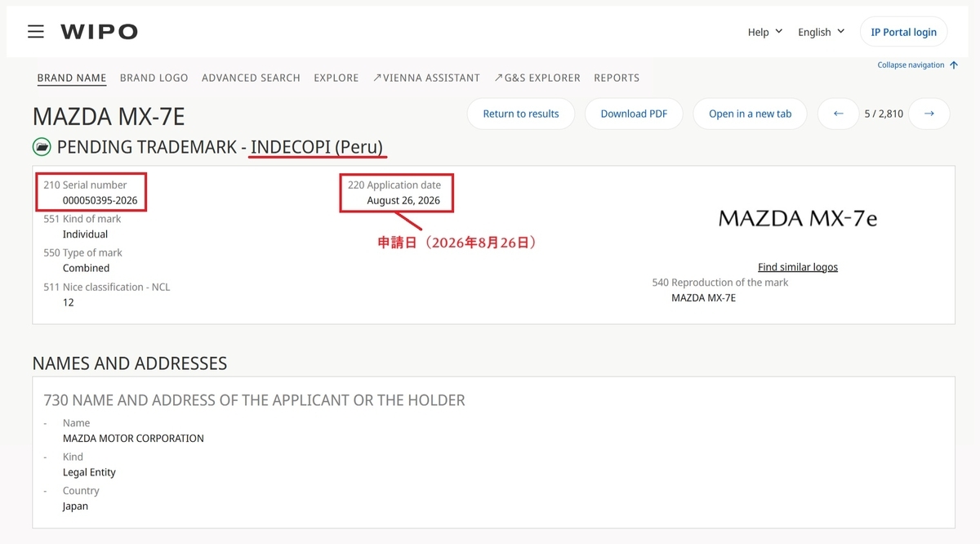Click the reproduction text MAZDA MX-7E
The width and height of the screenshot is (980, 544).
pos(703,298)
